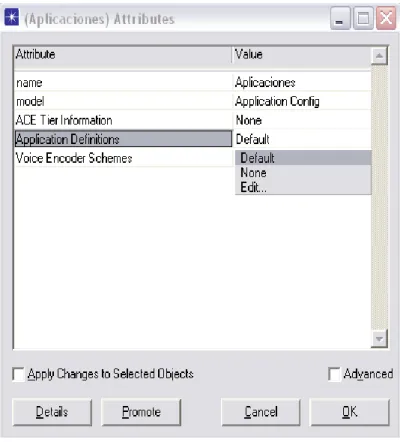The image size is (400, 442).
Task: Enable Apply Changes to Selected Objects
Action: [18, 374]
